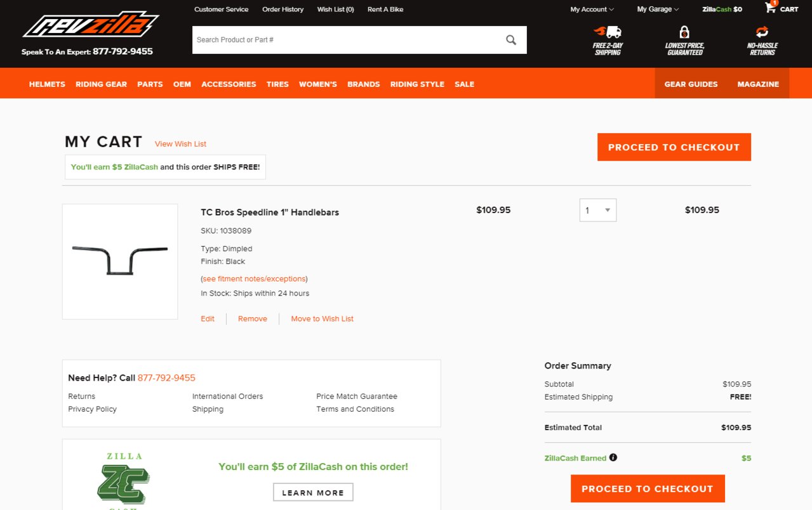Click the Lowest Price Guaranteed lock icon

(684, 32)
